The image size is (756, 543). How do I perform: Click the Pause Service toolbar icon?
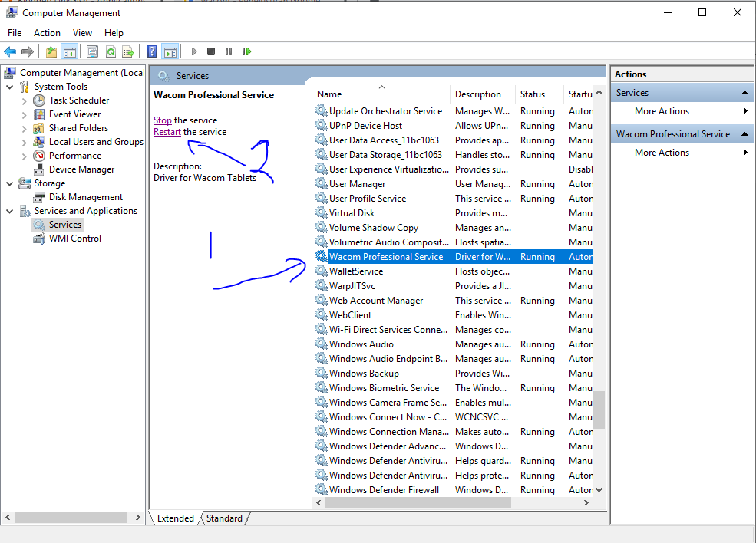tap(229, 51)
